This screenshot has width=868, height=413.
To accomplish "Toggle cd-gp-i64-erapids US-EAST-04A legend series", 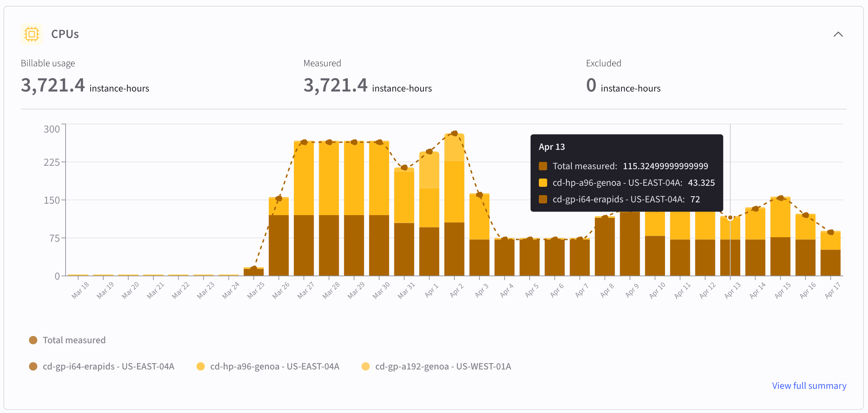I will (102, 366).
